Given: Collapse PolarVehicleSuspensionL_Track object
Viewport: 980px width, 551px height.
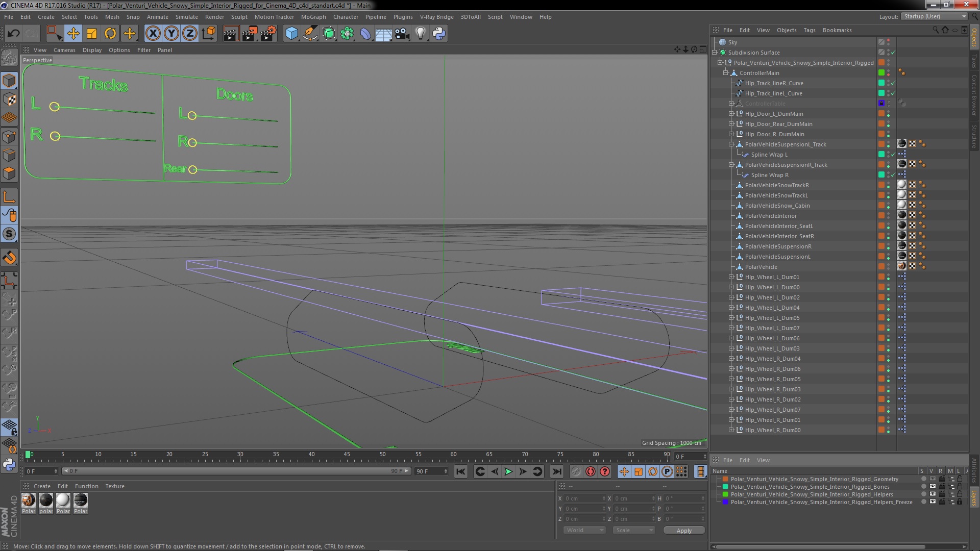Looking at the screenshot, I should tap(731, 144).
